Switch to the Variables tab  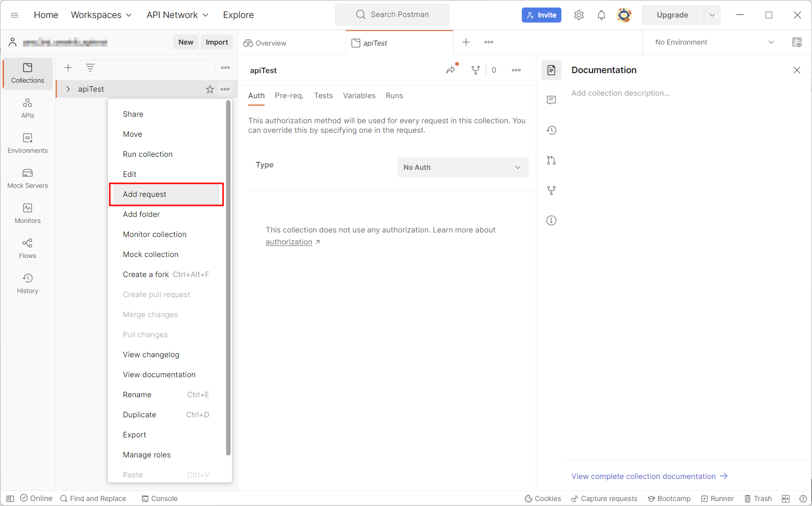point(359,96)
